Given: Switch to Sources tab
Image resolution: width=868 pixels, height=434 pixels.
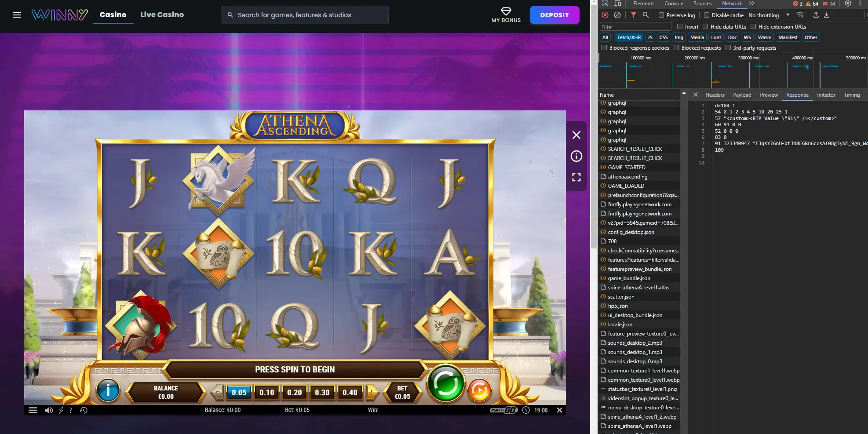Looking at the screenshot, I should (x=702, y=4).
